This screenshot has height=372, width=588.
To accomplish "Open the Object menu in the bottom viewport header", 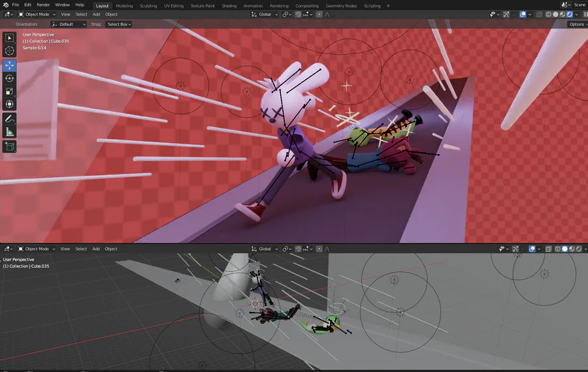I will pos(111,249).
